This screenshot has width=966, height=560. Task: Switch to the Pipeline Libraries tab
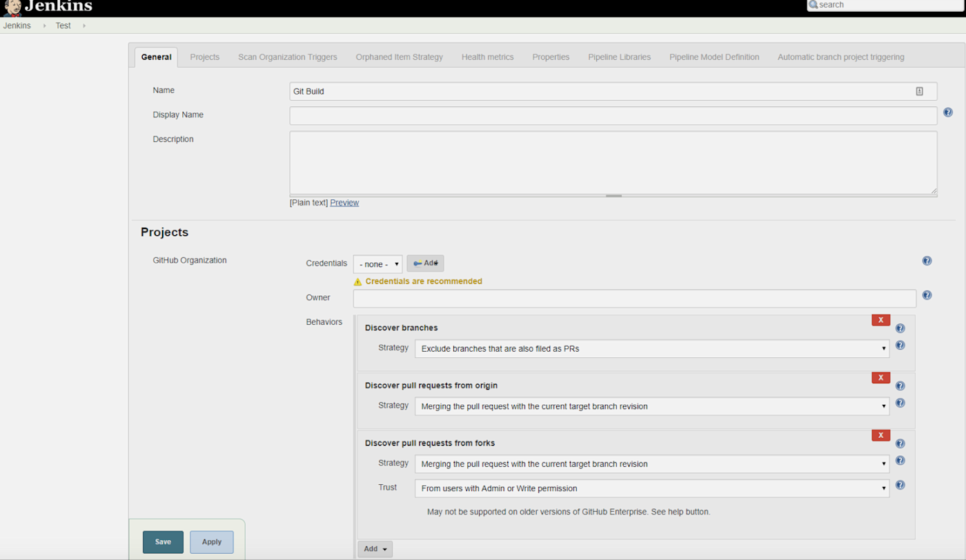coord(619,57)
